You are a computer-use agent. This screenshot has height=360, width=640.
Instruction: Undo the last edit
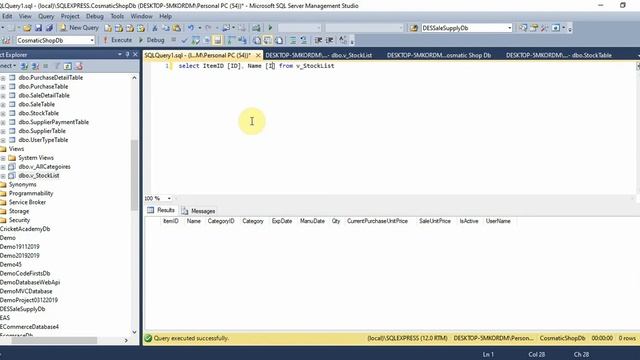[x=191, y=28]
